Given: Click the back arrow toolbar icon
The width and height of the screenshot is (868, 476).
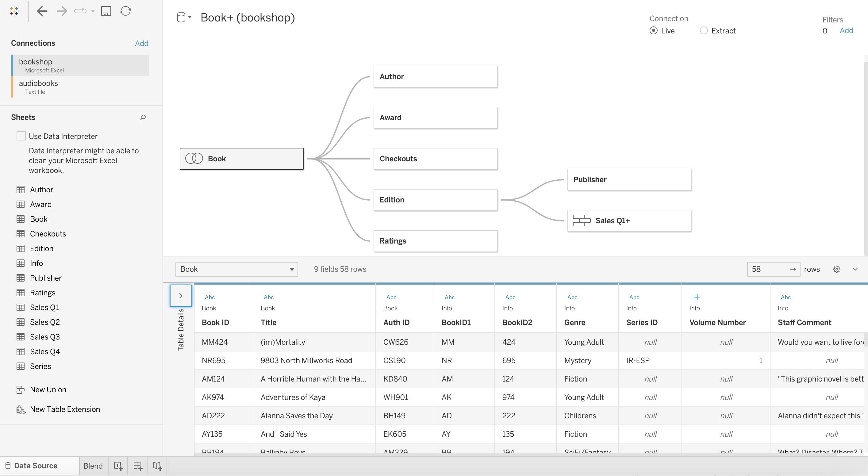Looking at the screenshot, I should click(x=42, y=11).
